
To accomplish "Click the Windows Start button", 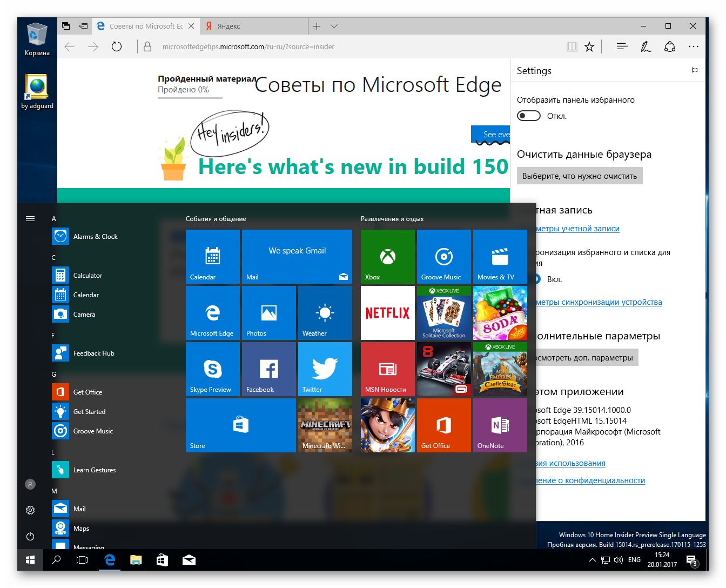I will point(30,560).
